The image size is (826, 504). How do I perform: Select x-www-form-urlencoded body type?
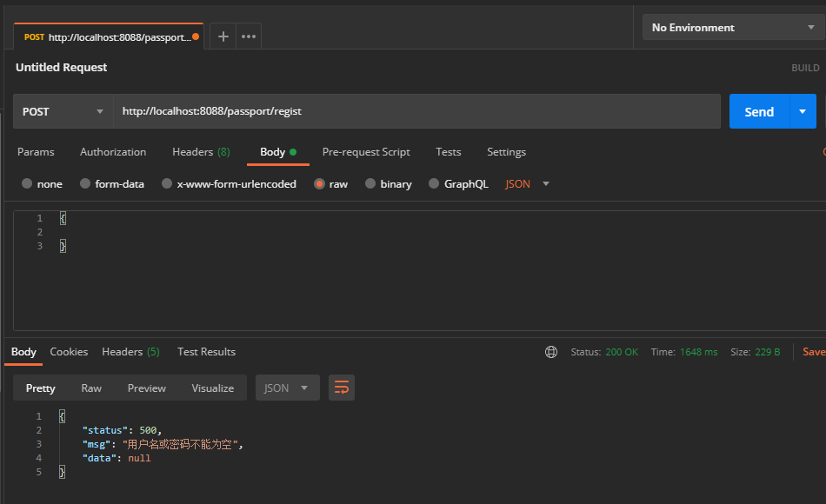[x=230, y=184]
